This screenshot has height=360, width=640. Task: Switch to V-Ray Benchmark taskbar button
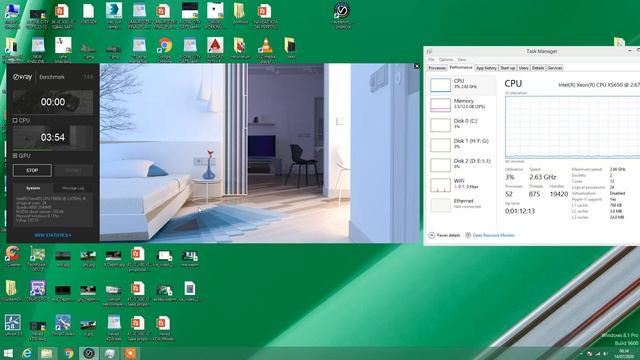89,353
